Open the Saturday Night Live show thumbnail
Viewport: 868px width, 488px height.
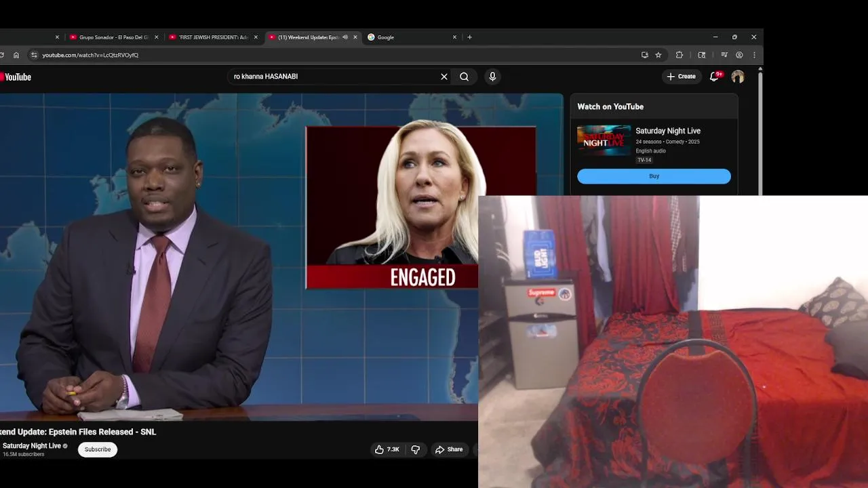(x=604, y=140)
